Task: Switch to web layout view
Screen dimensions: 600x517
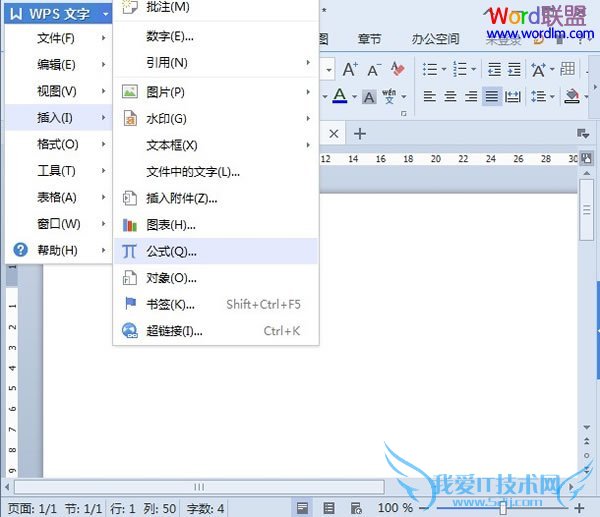Action: coord(356,508)
